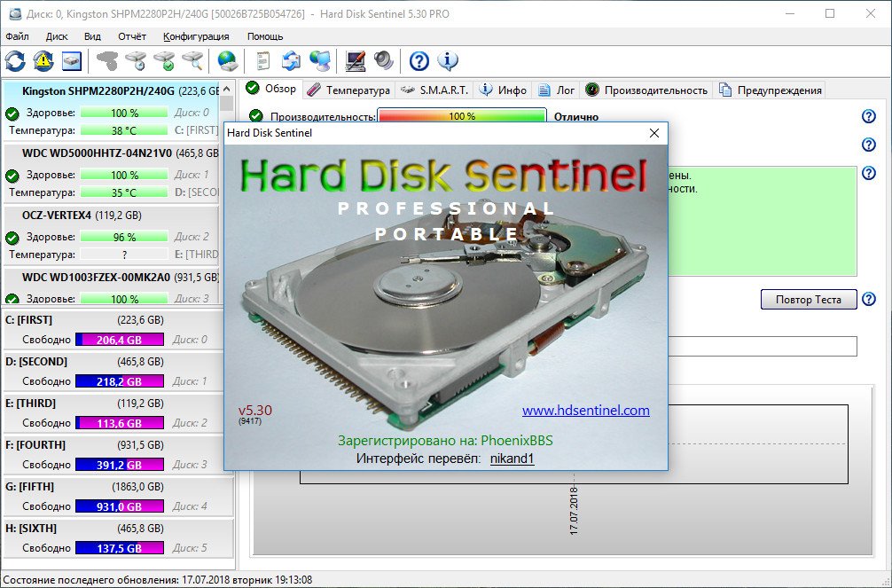892x588 pixels.
Task: Select the G: [FIFTH] volume
Action: click(117, 497)
